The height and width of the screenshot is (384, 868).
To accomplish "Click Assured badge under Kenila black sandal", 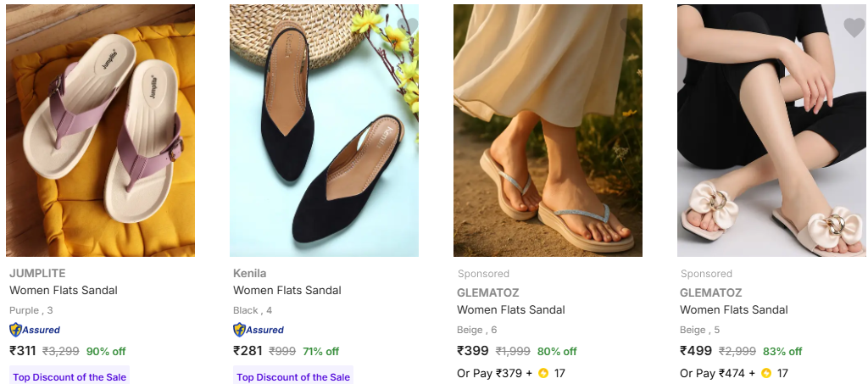I will coord(259,330).
